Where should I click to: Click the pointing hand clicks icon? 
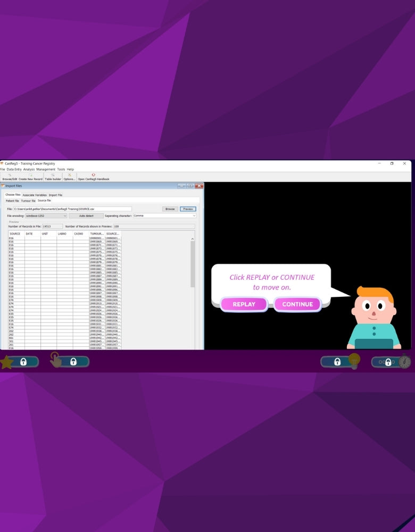[x=56, y=360]
